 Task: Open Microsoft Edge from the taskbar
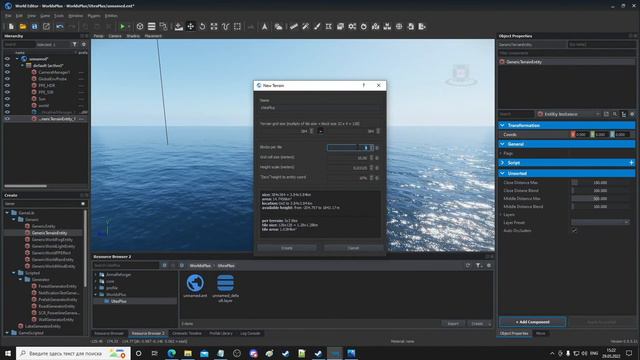coord(171,353)
